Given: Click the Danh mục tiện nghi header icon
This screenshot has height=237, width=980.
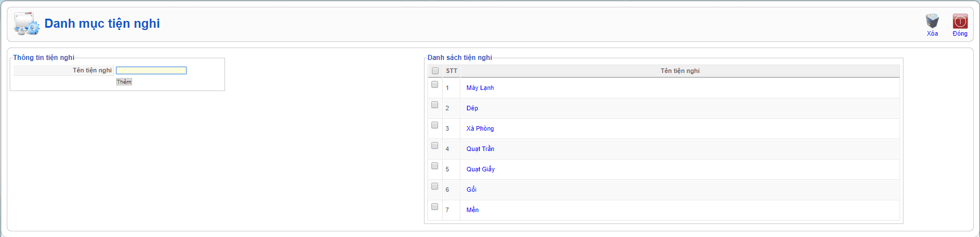Looking at the screenshot, I should [26, 24].
